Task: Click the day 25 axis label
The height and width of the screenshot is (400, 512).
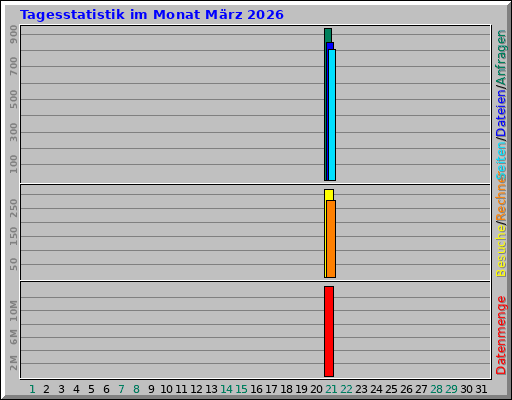Action: [x=391, y=389]
